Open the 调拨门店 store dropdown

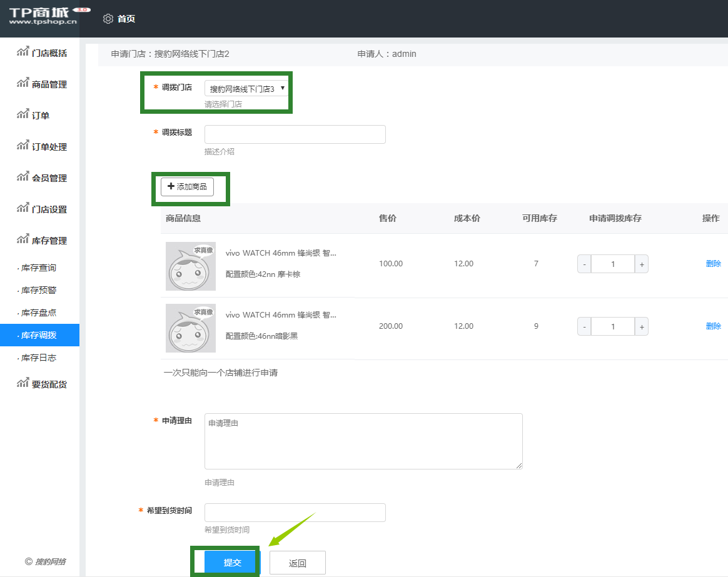coord(246,89)
